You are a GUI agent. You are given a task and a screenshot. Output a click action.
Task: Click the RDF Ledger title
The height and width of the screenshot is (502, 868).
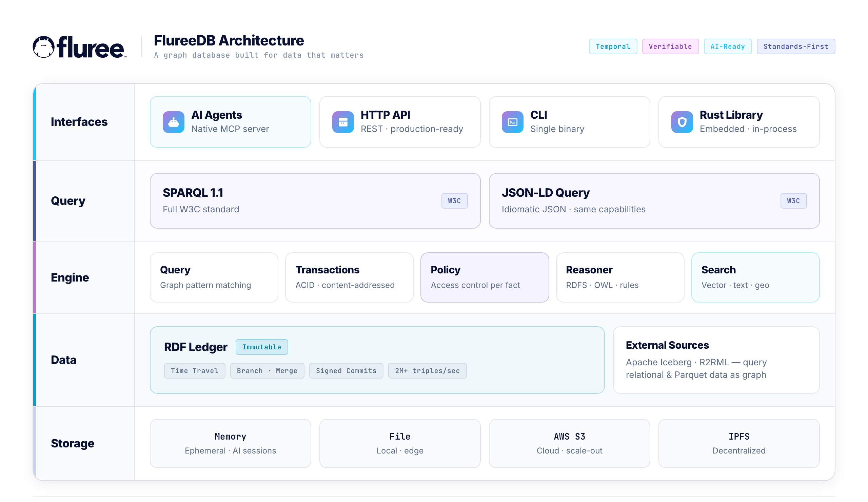(196, 347)
